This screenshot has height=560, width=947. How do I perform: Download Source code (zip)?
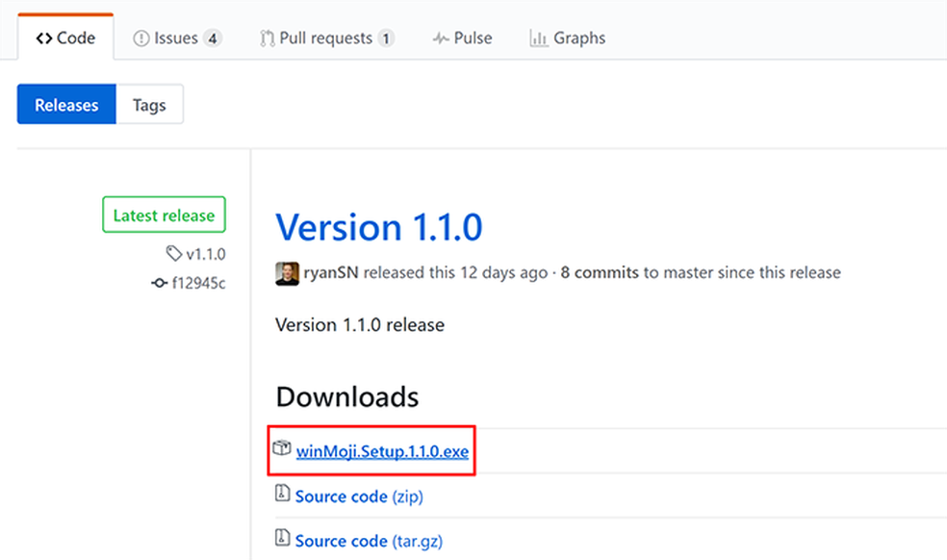pos(359,496)
